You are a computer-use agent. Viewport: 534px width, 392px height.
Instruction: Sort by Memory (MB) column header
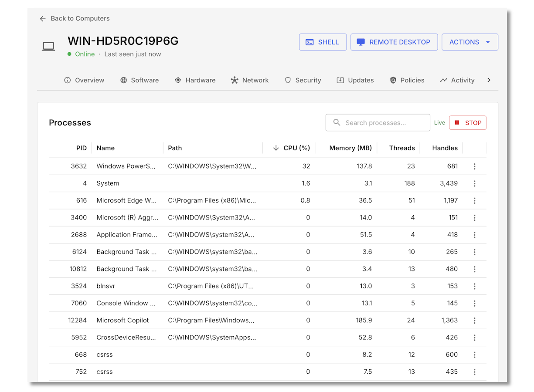click(350, 148)
